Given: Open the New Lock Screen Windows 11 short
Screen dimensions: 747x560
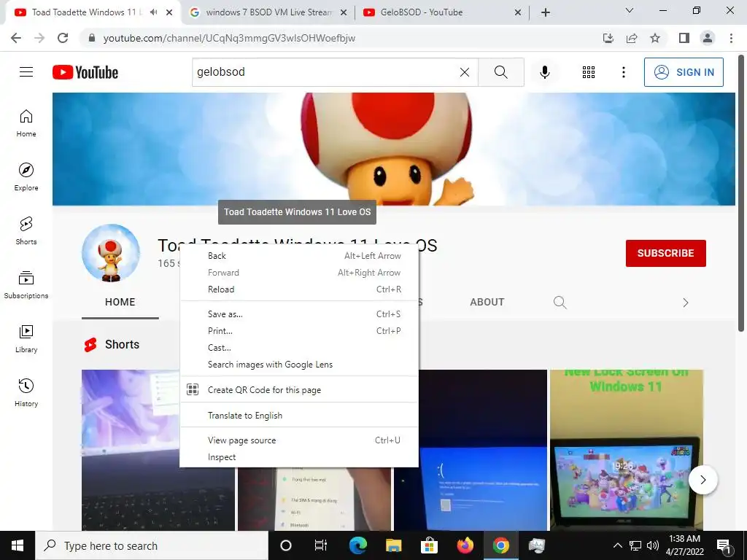Looking at the screenshot, I should tap(626, 450).
